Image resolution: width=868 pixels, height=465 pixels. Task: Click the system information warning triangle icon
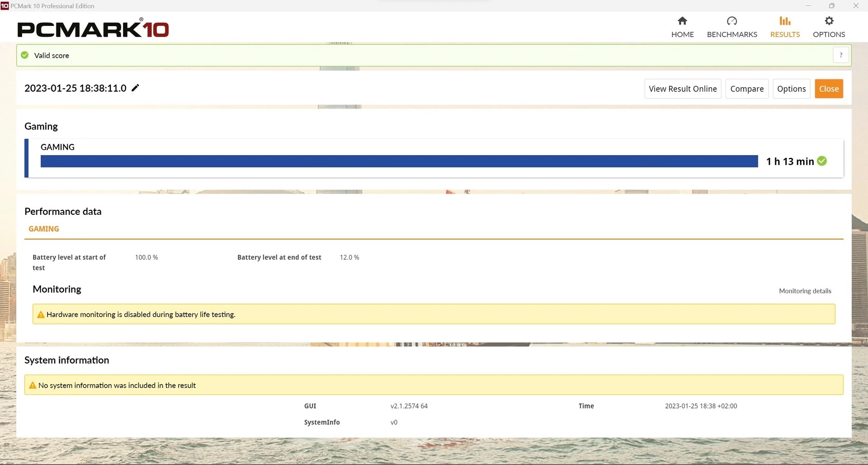coord(33,385)
